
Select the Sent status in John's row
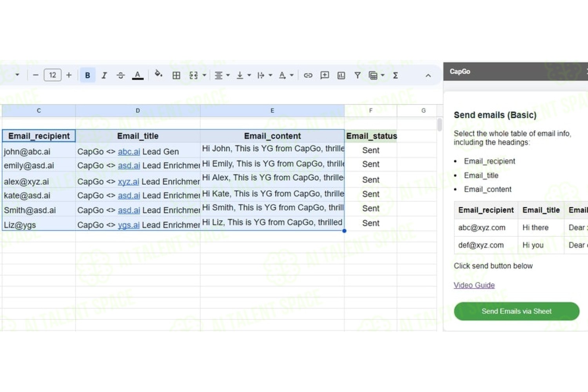click(x=371, y=150)
